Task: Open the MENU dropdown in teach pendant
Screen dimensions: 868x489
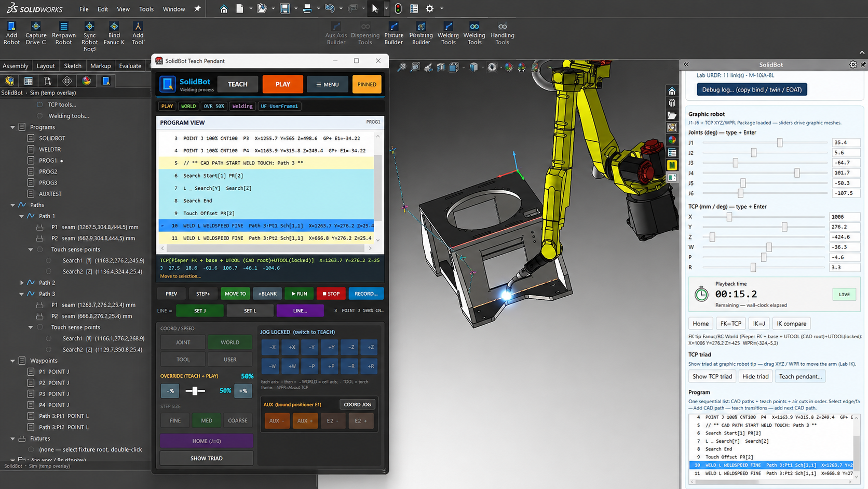Action: (328, 84)
